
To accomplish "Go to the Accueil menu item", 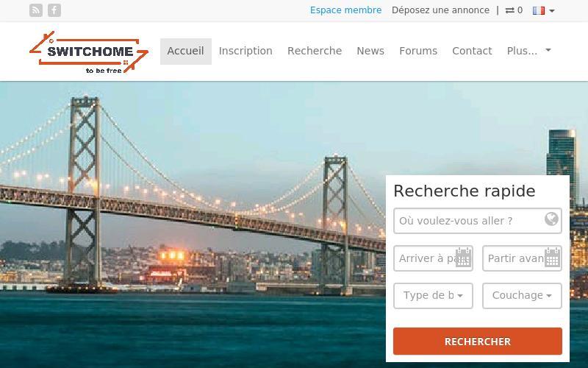I will click(186, 51).
